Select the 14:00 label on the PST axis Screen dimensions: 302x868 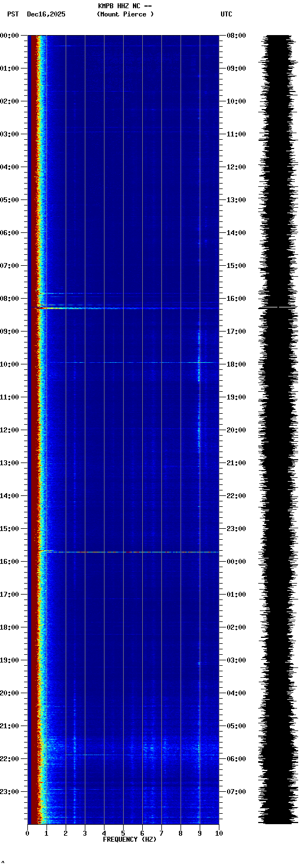(10, 496)
